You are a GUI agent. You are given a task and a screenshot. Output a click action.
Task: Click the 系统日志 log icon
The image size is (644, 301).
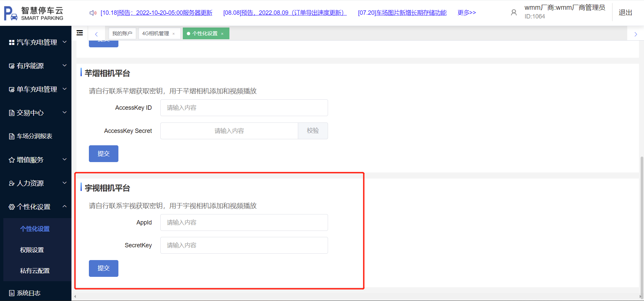[x=12, y=293]
